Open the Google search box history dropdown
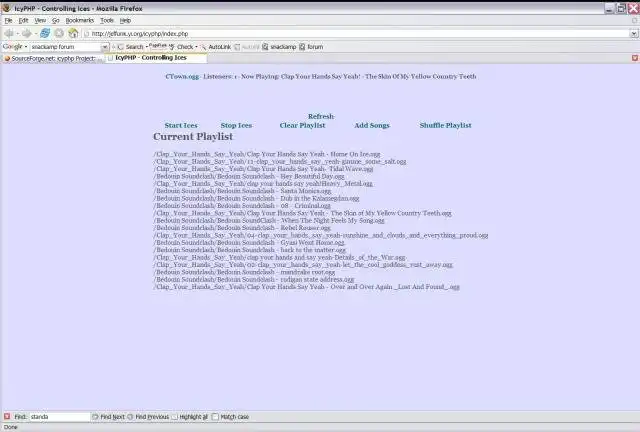This screenshot has width=640, height=432. pos(104,47)
